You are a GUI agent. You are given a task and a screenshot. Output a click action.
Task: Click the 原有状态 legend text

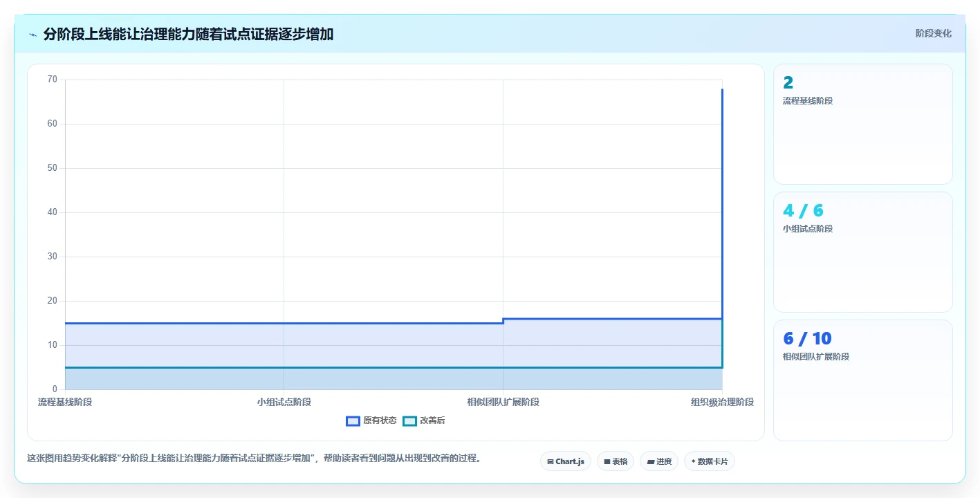380,421
